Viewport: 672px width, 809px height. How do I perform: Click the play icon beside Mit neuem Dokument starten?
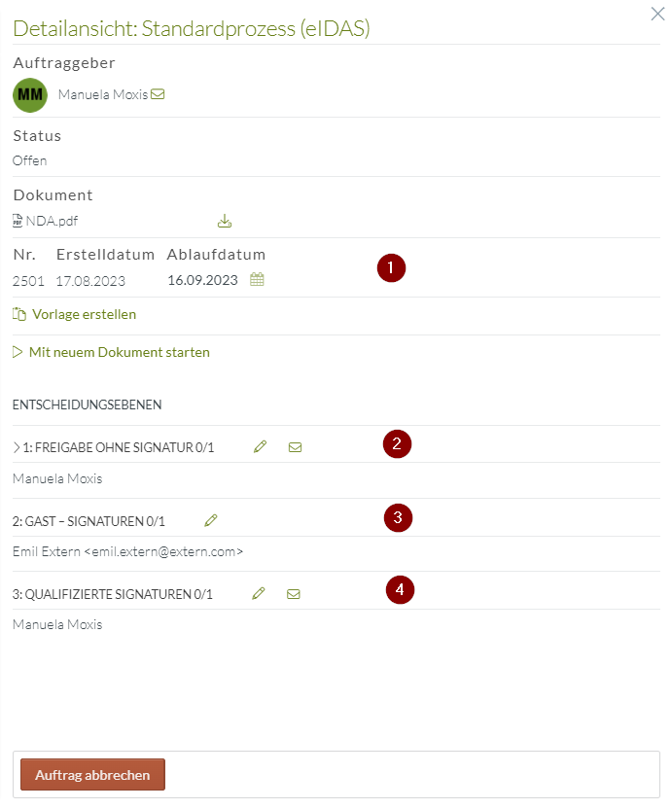click(18, 352)
